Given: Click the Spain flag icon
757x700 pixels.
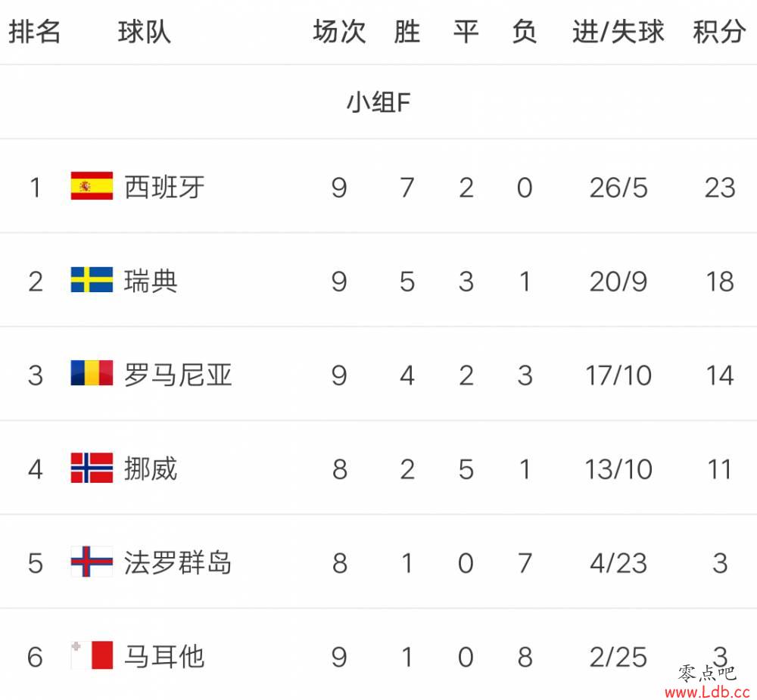Looking at the screenshot, I should (92, 186).
